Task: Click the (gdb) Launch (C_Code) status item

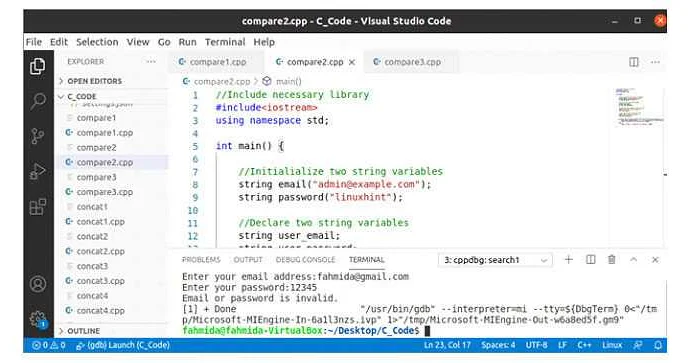Action: 123,345
